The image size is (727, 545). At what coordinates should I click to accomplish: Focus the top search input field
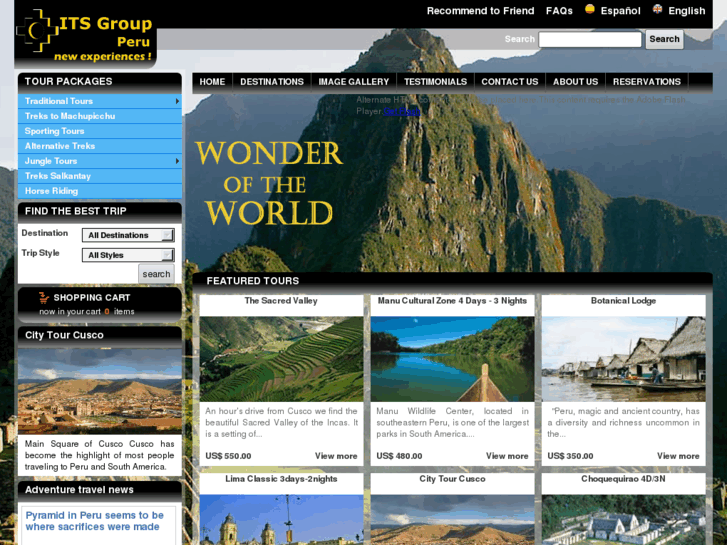click(x=590, y=39)
